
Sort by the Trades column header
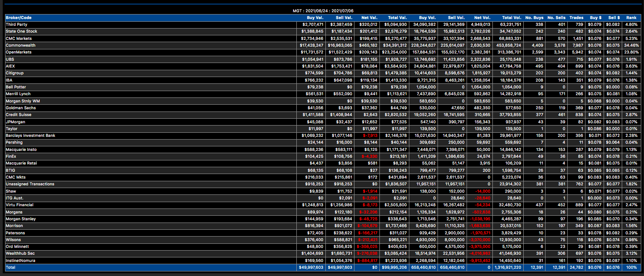576,18
